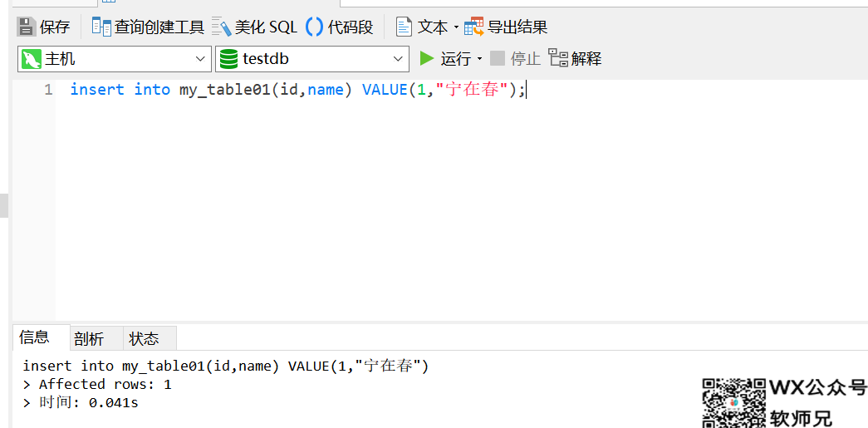Run the query with the green 运行 button
Viewport: 868px width, 428px height.
(445, 58)
